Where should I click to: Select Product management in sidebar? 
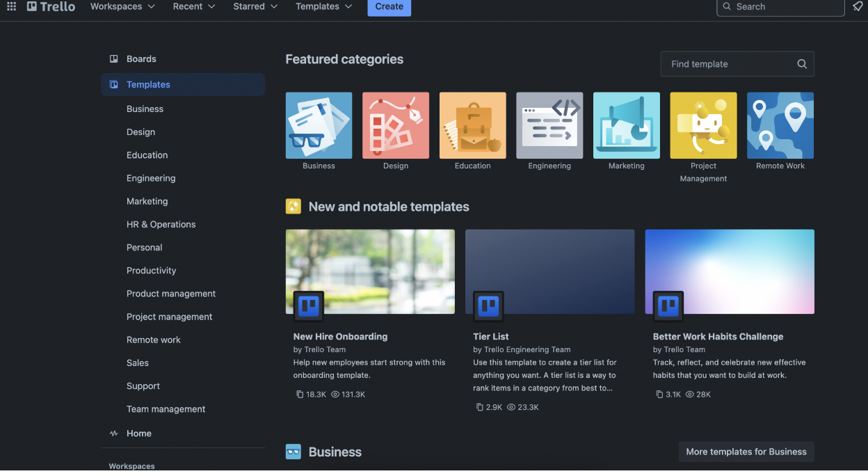(x=171, y=294)
